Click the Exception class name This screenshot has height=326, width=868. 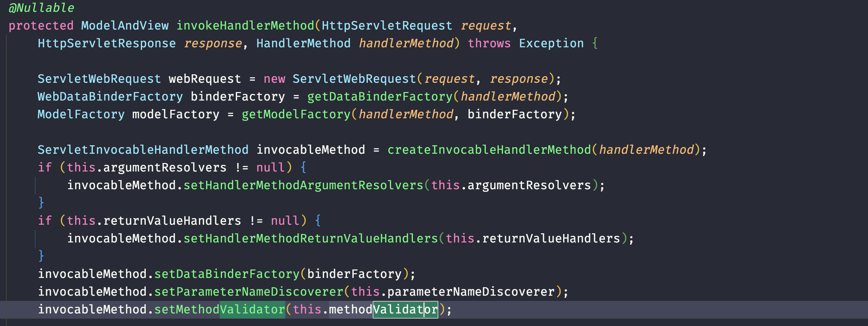(551, 43)
